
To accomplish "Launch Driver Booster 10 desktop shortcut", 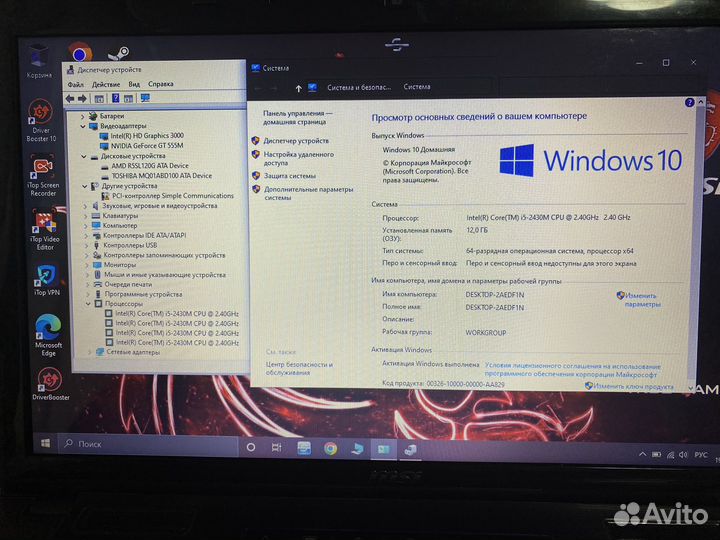I will click(x=41, y=120).
